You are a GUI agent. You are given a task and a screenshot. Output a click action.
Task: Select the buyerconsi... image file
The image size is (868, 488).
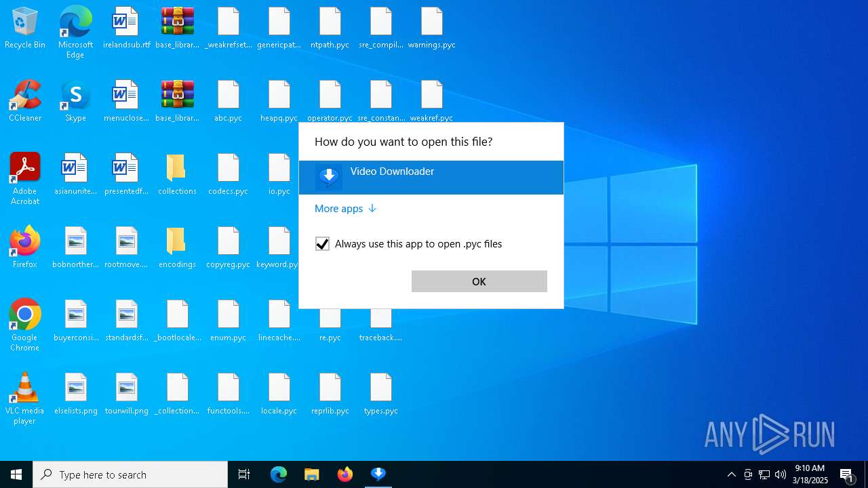[x=75, y=321]
